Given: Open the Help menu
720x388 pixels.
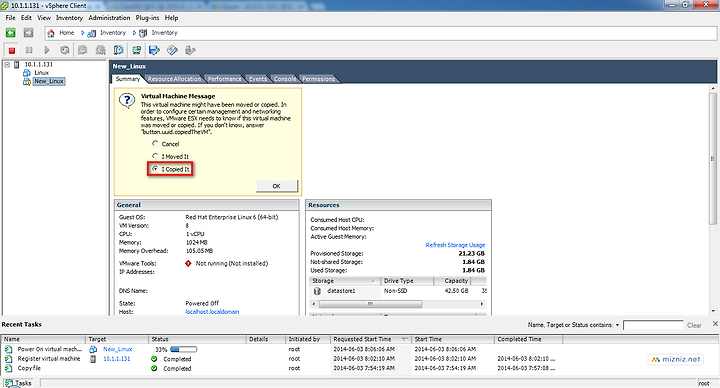Looking at the screenshot, I should coord(171,18).
